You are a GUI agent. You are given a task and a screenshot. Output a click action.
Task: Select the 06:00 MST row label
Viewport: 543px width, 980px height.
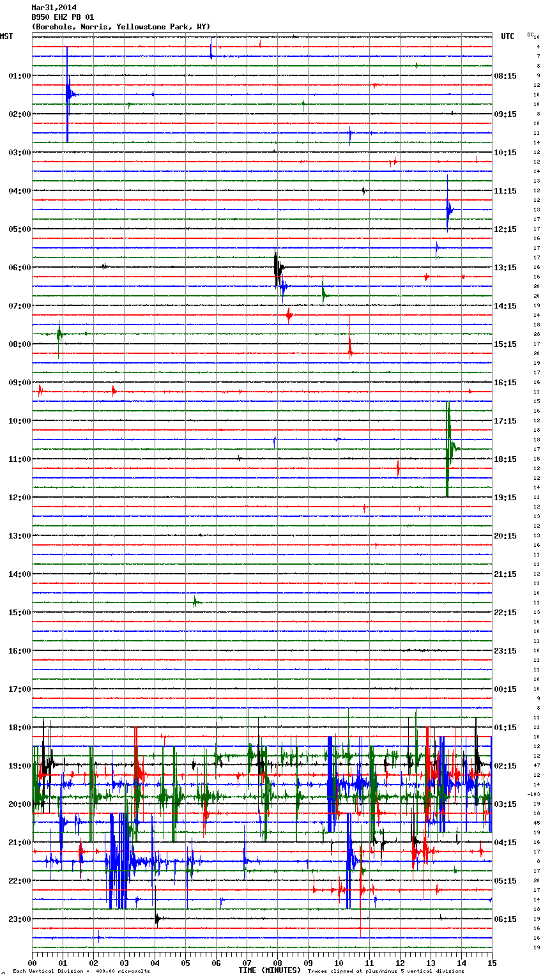[20, 268]
